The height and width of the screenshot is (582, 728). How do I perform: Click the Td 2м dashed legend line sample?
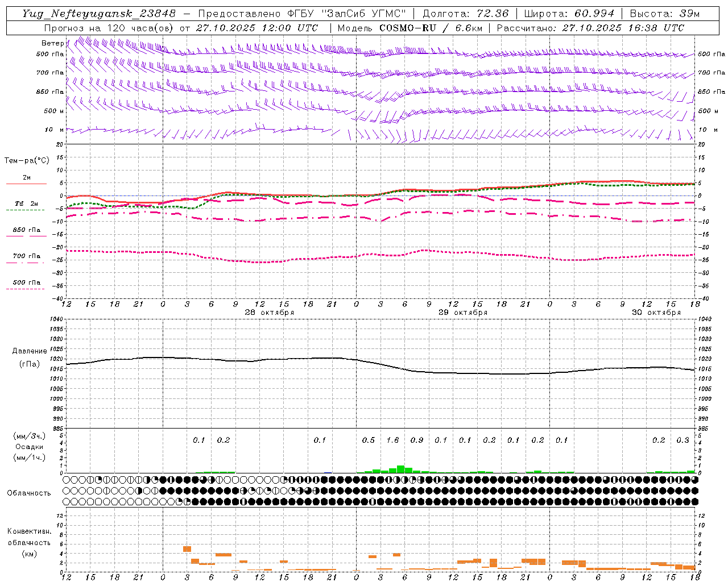pos(25,210)
